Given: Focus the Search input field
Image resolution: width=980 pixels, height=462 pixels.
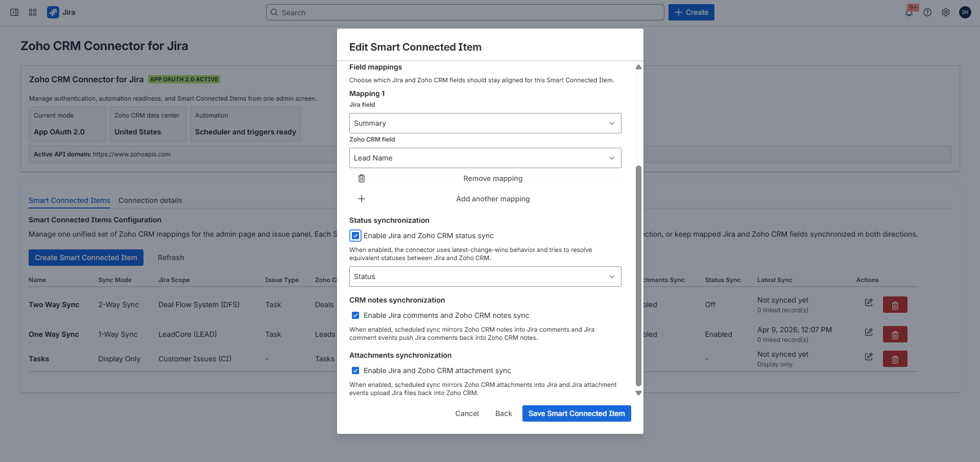Looking at the screenshot, I should (465, 12).
